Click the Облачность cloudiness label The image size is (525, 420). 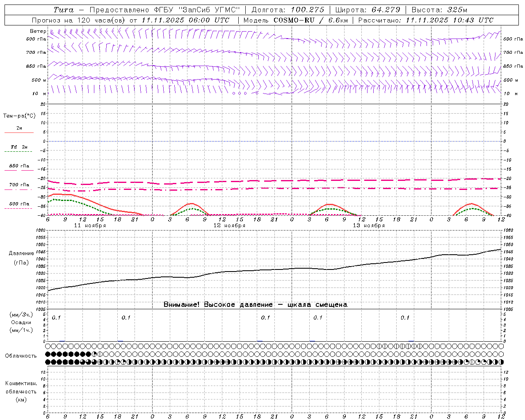pyautogui.click(x=21, y=356)
